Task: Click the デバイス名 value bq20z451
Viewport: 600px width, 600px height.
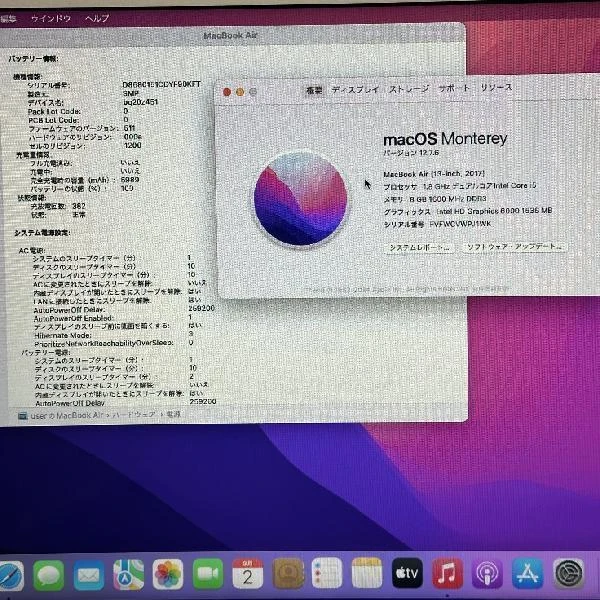Action: [140, 102]
